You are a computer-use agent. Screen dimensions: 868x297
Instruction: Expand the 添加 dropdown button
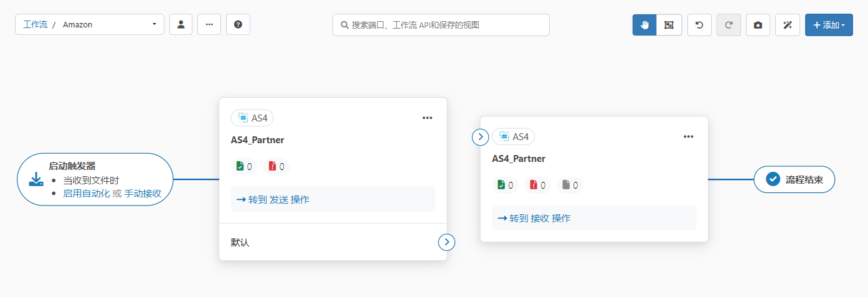tap(828, 25)
